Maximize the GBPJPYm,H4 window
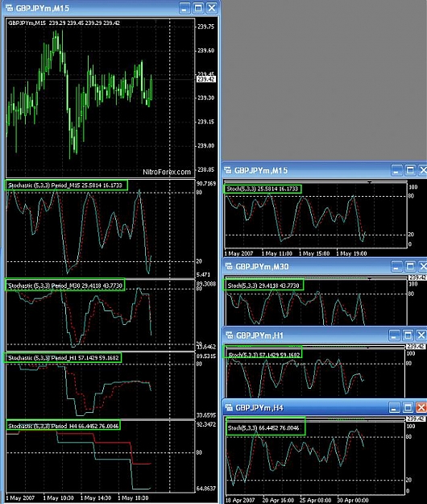The image size is (427, 504). [408, 408]
